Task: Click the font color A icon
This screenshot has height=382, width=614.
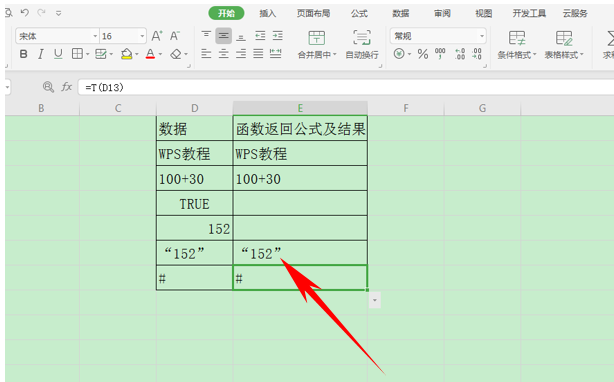Action: (x=150, y=54)
